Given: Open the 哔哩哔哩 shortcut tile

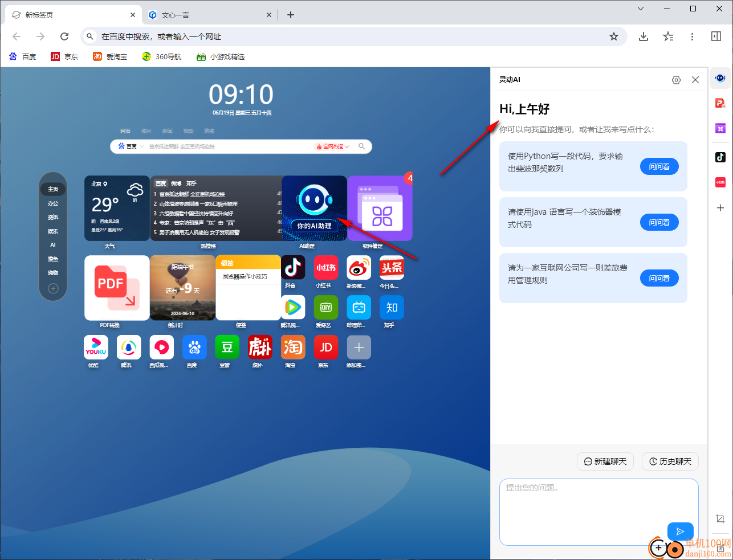Looking at the screenshot, I should tap(359, 308).
